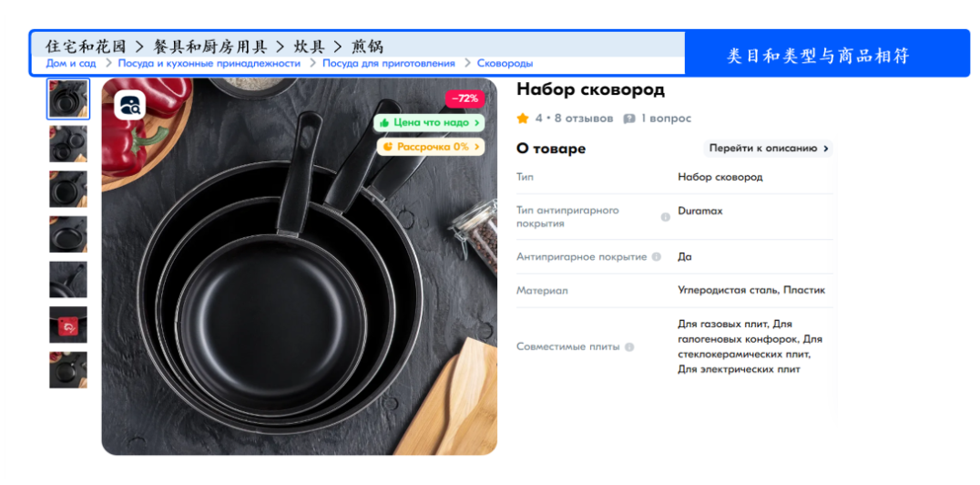Open Посуда и кухонные принадлежности breadcrumb
This screenshot has height=485, width=980.
point(209,64)
